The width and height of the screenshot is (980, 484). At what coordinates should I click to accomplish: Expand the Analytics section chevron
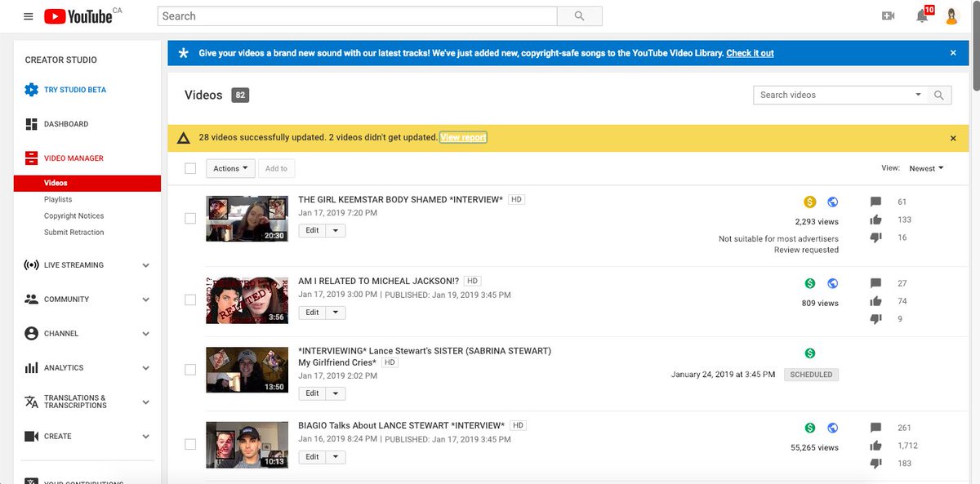click(146, 368)
